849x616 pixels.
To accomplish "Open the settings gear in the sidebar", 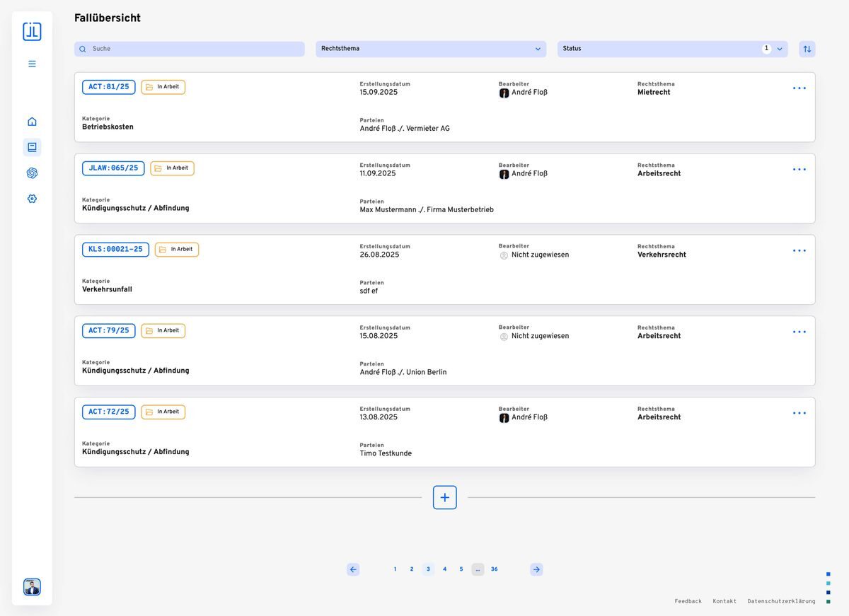I will point(32,199).
